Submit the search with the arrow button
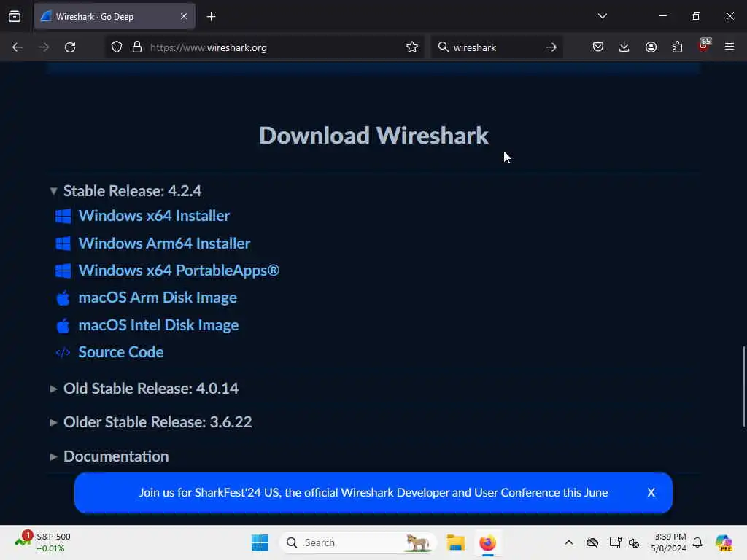The image size is (747, 560). tap(551, 47)
